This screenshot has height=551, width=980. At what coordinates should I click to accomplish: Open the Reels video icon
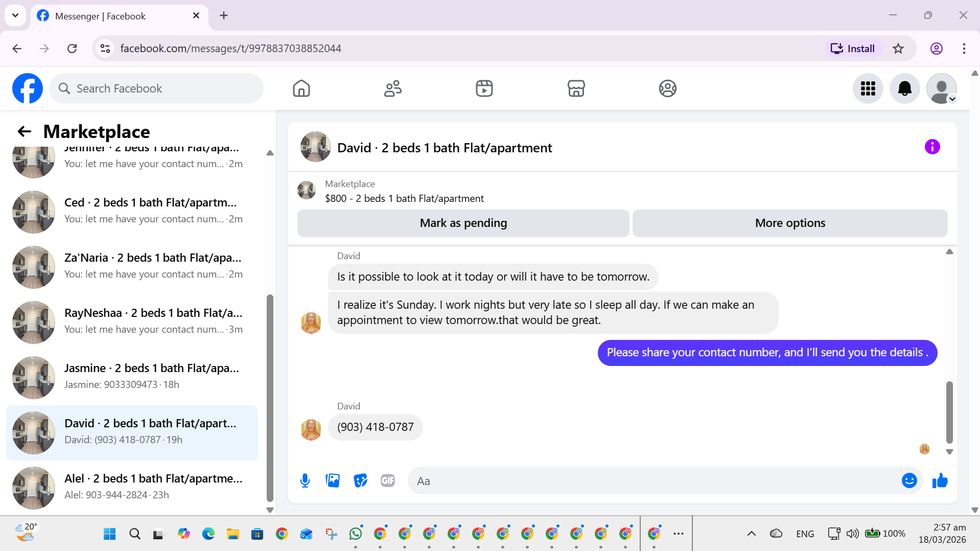tap(484, 88)
